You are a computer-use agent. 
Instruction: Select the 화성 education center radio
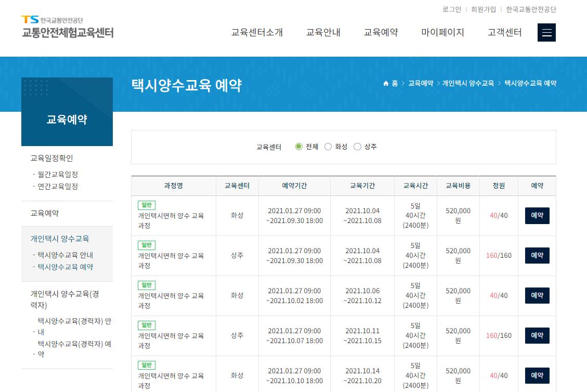tap(328, 147)
